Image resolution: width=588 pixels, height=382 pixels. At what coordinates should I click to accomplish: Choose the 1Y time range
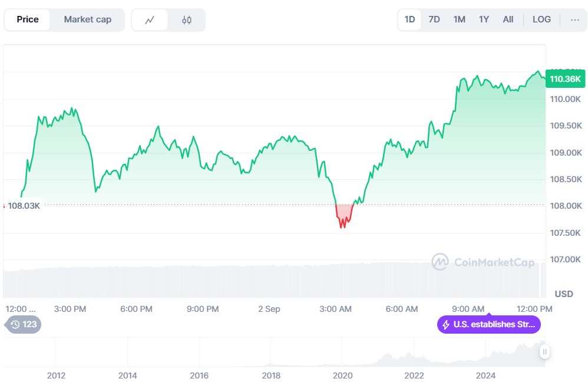(484, 19)
